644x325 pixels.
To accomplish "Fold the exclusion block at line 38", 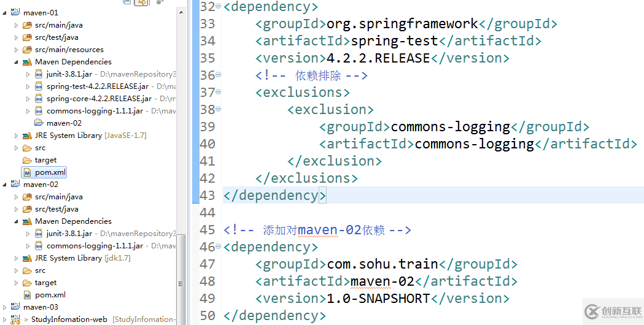I will [218, 109].
